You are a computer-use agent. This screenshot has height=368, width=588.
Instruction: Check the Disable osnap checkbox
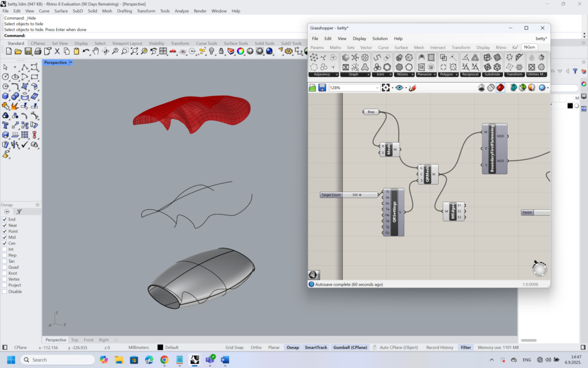[x=5, y=292]
